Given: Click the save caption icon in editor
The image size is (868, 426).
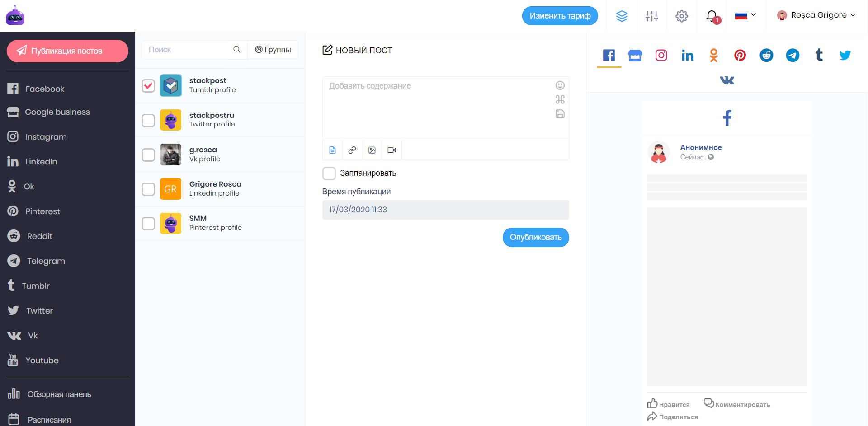Looking at the screenshot, I should click(560, 114).
